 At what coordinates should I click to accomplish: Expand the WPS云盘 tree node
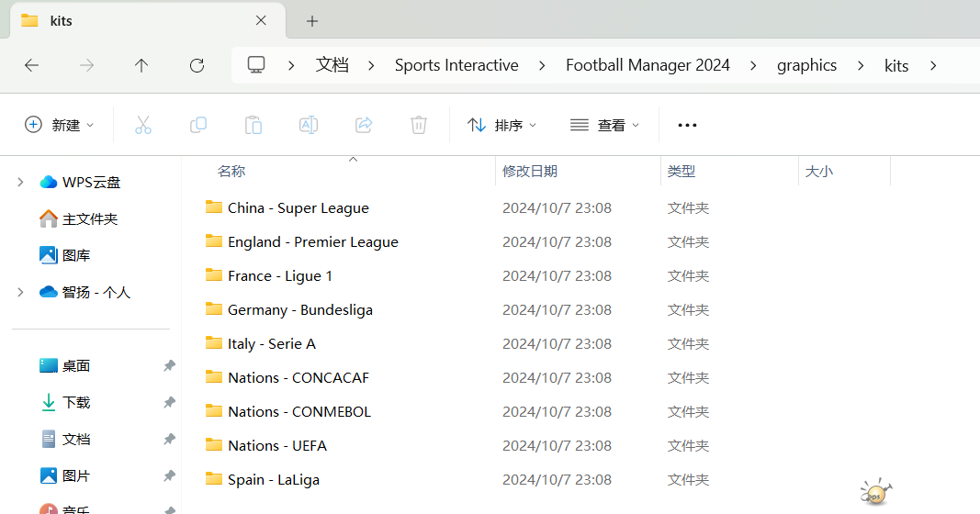coord(20,183)
